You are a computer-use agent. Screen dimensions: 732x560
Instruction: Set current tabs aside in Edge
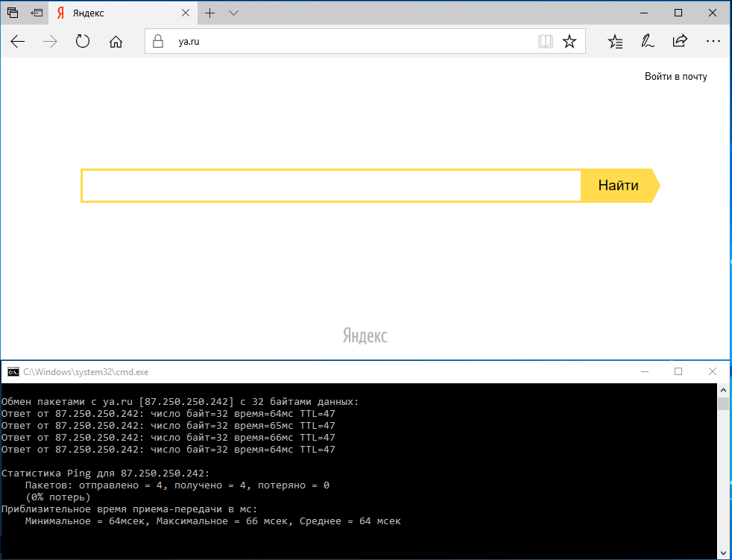(x=37, y=13)
